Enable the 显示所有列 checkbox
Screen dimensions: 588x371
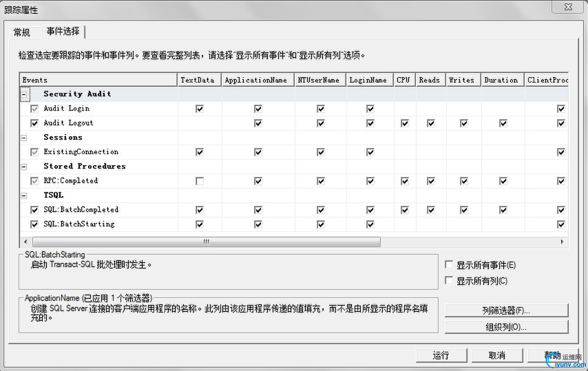[x=449, y=280]
